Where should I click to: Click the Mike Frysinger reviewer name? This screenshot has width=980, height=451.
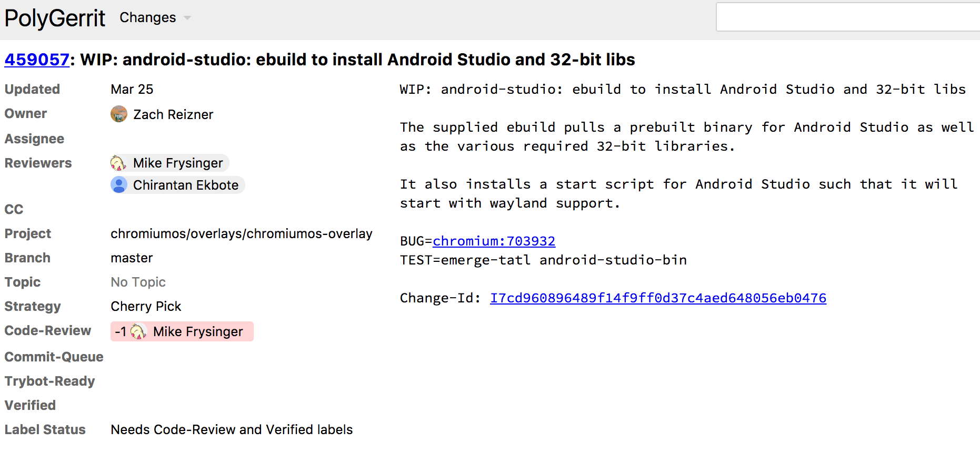[x=178, y=163]
